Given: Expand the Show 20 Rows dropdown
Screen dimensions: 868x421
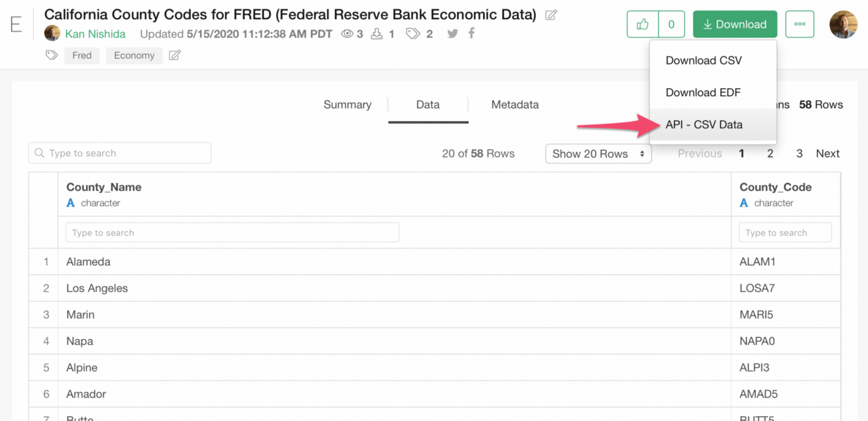Looking at the screenshot, I should coord(598,154).
